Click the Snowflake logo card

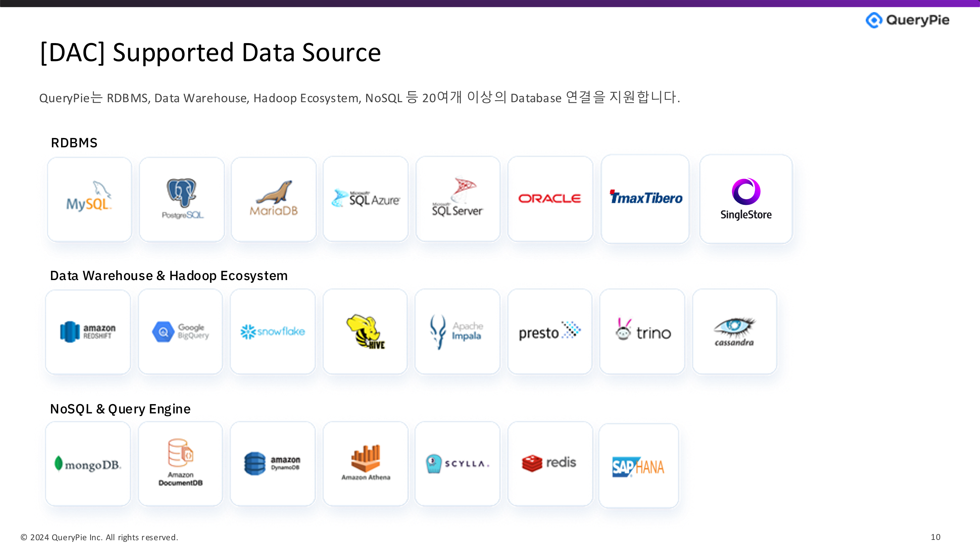(x=273, y=332)
